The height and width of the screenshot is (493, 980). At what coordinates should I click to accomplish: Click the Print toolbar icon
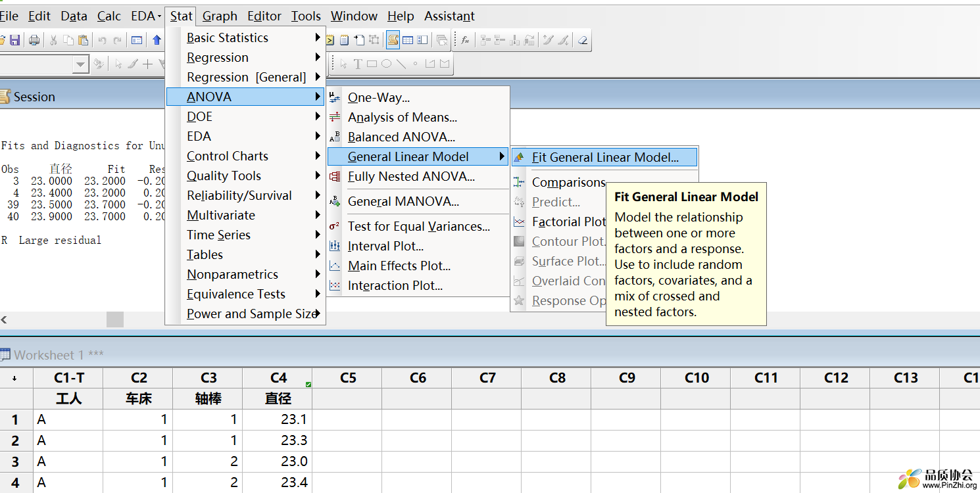(34, 40)
